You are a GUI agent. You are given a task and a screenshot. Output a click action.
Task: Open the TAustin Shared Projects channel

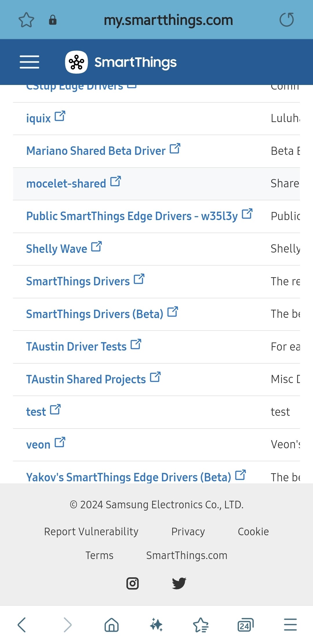(86, 379)
